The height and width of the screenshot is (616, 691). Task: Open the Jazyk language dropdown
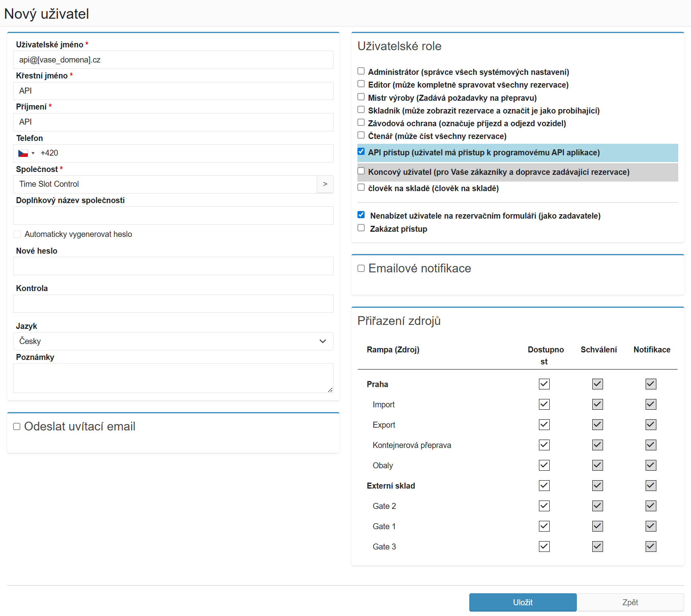(x=173, y=341)
